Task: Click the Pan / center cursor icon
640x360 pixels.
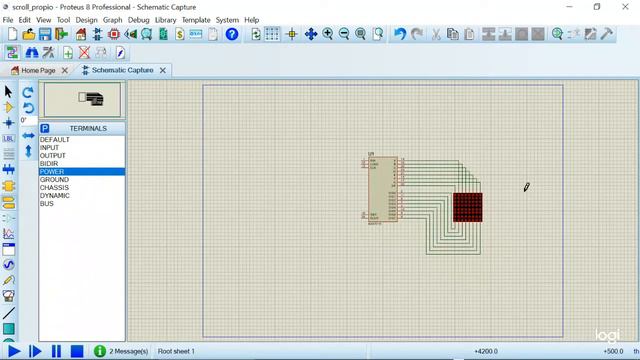Action: pyautogui.click(x=311, y=34)
